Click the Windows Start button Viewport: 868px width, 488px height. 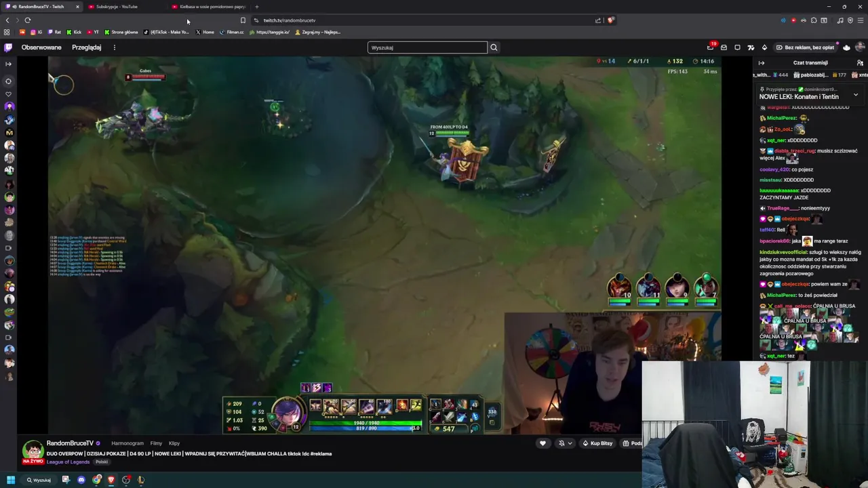(x=11, y=480)
